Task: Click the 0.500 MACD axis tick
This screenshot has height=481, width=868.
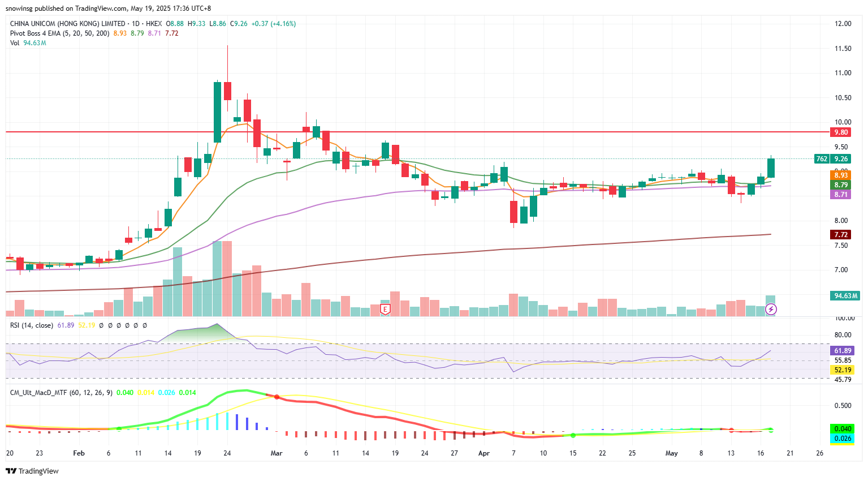Action: [843, 406]
